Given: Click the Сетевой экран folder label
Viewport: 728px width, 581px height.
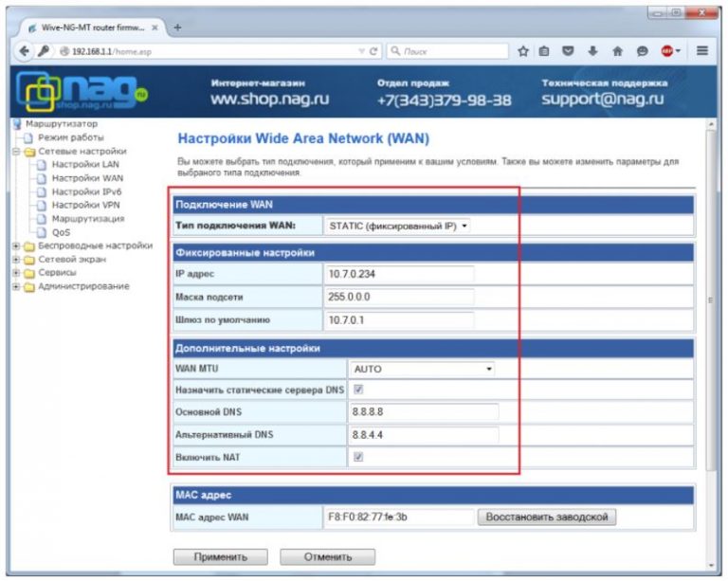Looking at the screenshot, I should tap(72, 260).
